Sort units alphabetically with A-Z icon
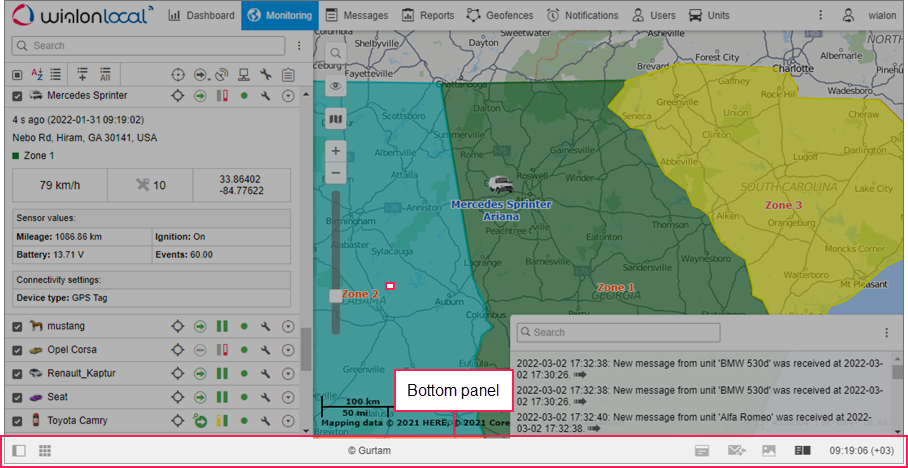The width and height of the screenshot is (908, 468). pos(37,74)
